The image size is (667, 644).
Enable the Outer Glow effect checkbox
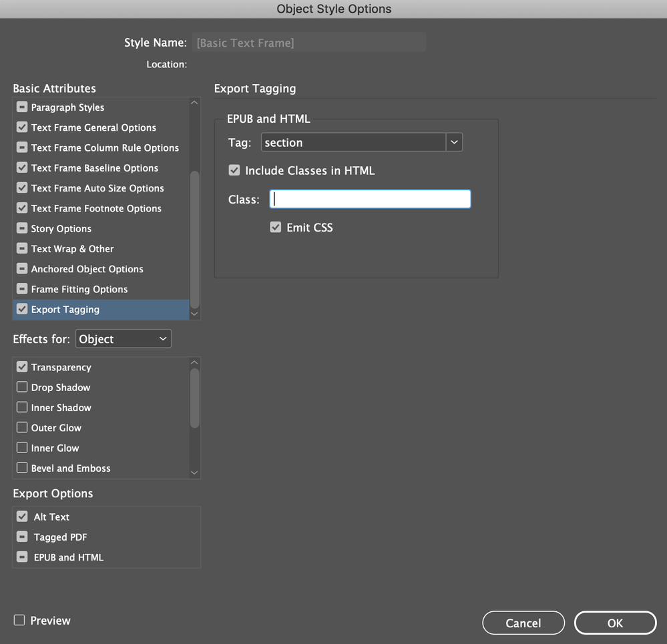(x=22, y=427)
